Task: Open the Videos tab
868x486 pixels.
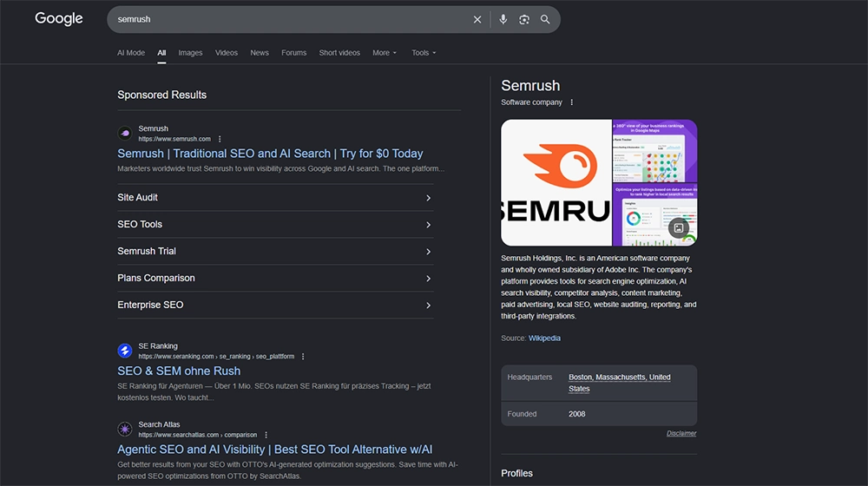Action: pos(227,53)
